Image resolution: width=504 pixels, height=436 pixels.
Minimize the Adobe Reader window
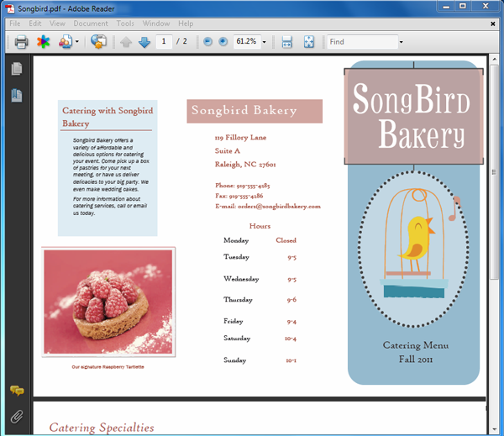coord(446,7)
